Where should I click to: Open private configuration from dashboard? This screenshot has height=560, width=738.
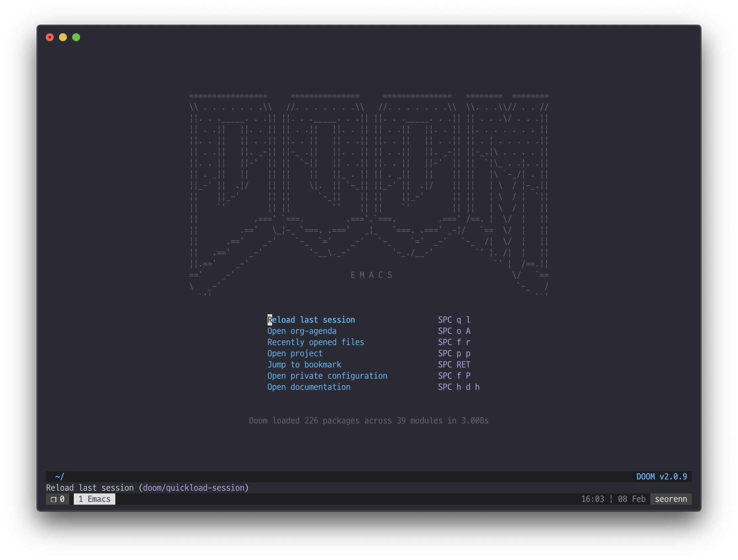[327, 376]
